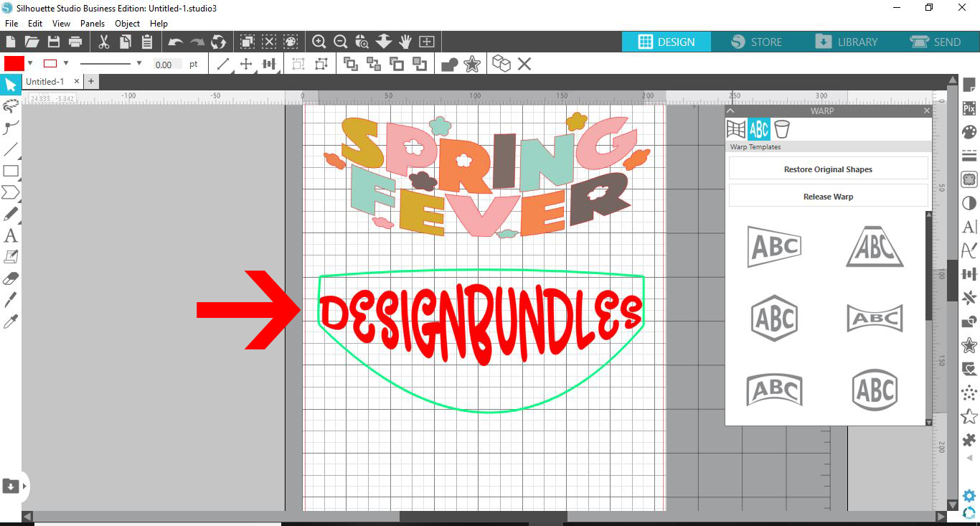Open the Image Effects half-circle panel
Screen dimensions: 980x526
point(969,203)
